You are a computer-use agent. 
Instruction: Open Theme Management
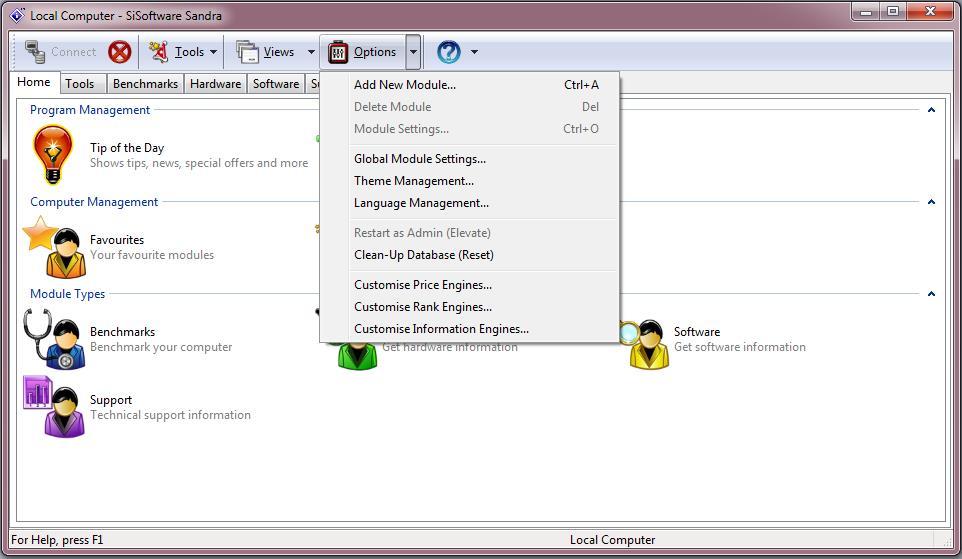[x=469, y=181]
